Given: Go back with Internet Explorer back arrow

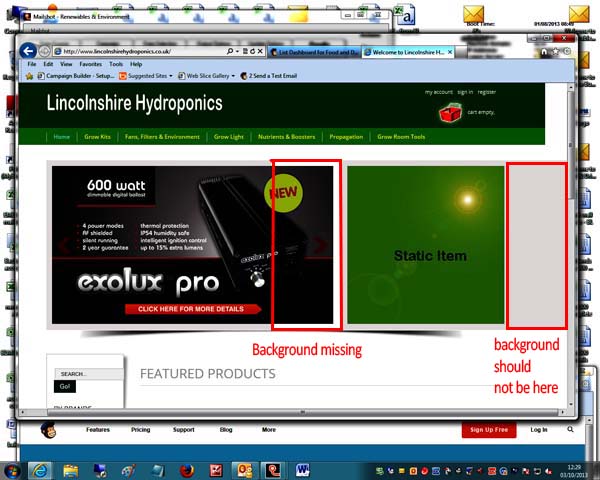Looking at the screenshot, I should click(28, 51).
